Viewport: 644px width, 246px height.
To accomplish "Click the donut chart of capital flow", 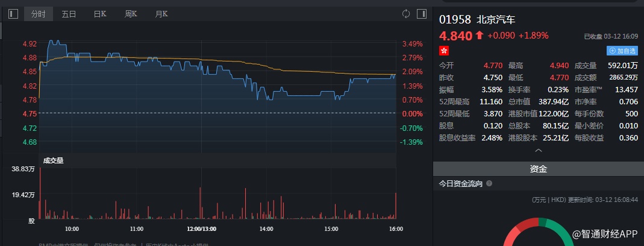I will point(538,235).
